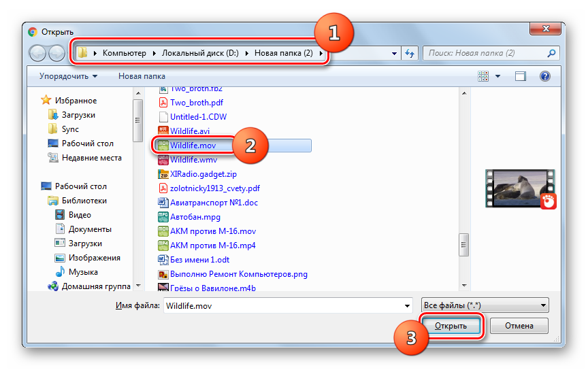Open the view options dropdown arrow
Screen dimensions: 588x370
(x=497, y=76)
